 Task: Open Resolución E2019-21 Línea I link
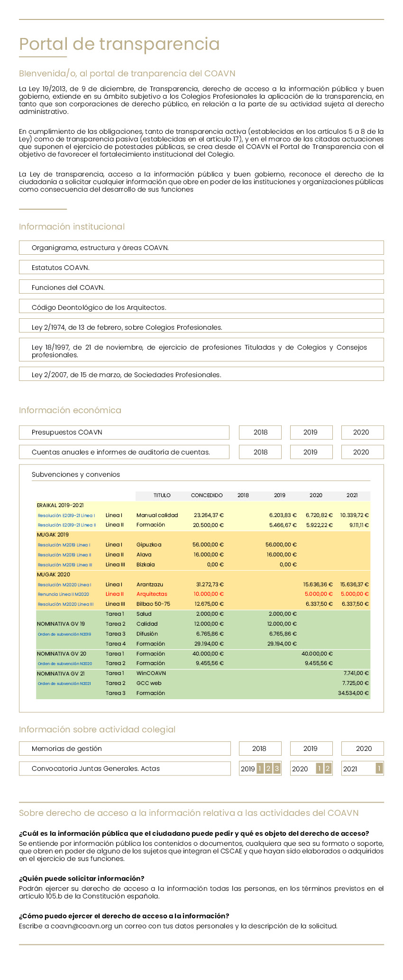pos(66,516)
